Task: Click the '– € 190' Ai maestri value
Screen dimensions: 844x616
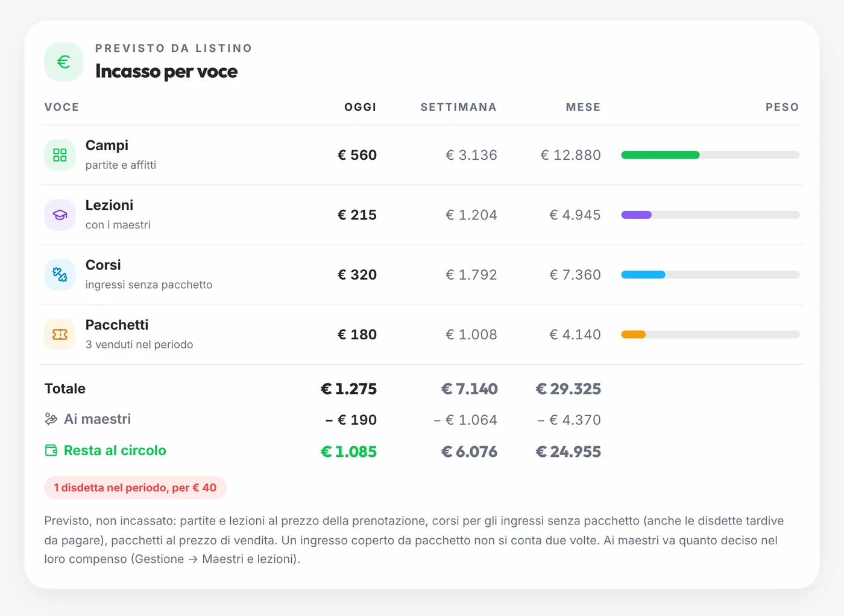Action: (x=351, y=420)
